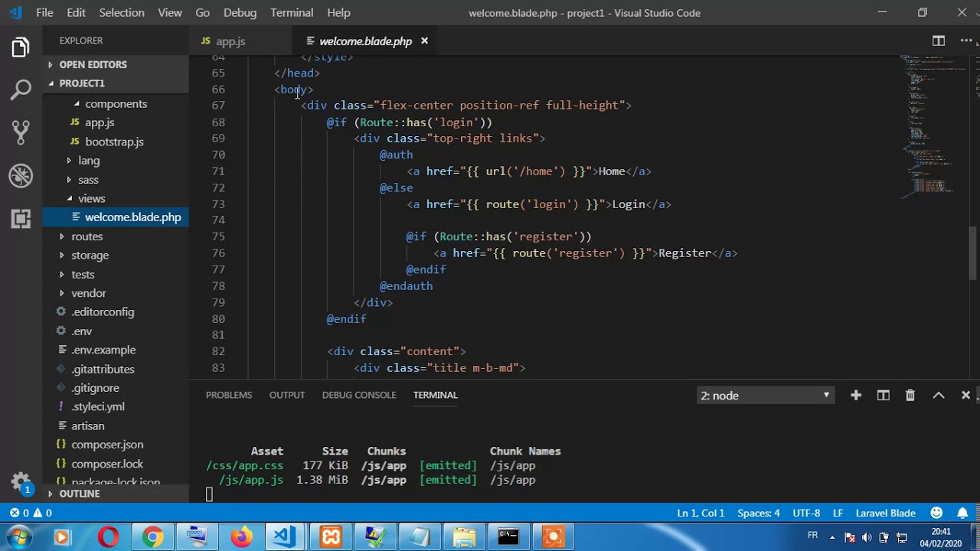
Task: Open the Explorer view in activity bar
Action: click(x=21, y=48)
